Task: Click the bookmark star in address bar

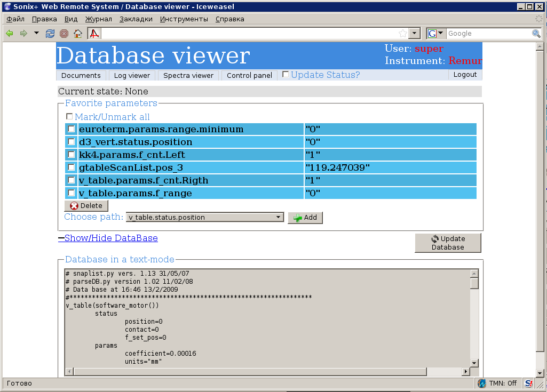Action: tap(403, 34)
